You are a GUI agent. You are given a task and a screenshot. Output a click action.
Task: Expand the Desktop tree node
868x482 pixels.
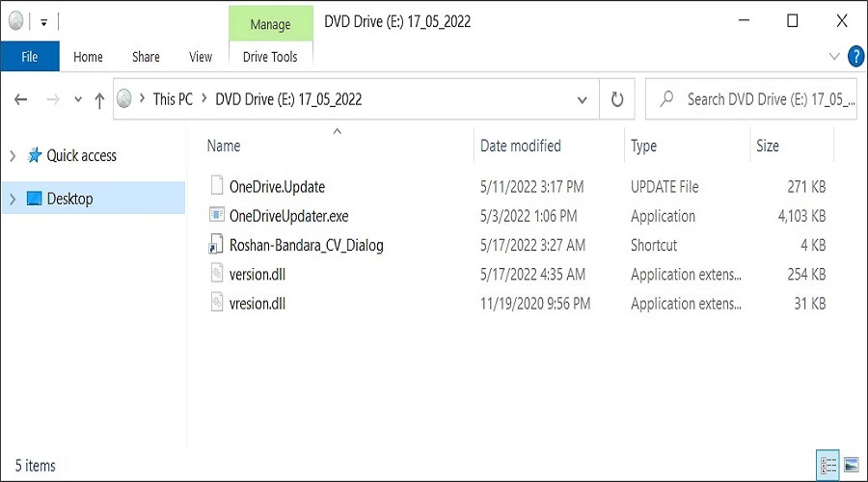coord(13,199)
